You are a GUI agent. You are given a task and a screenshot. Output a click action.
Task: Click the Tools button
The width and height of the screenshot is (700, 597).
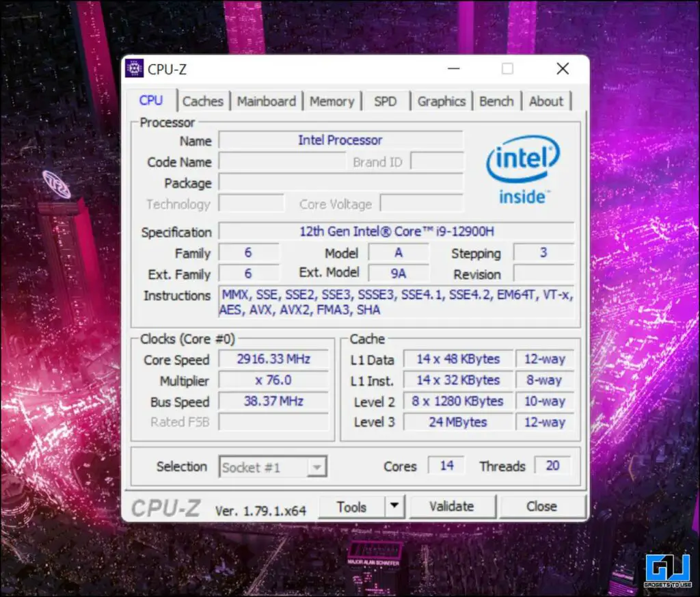pos(351,507)
